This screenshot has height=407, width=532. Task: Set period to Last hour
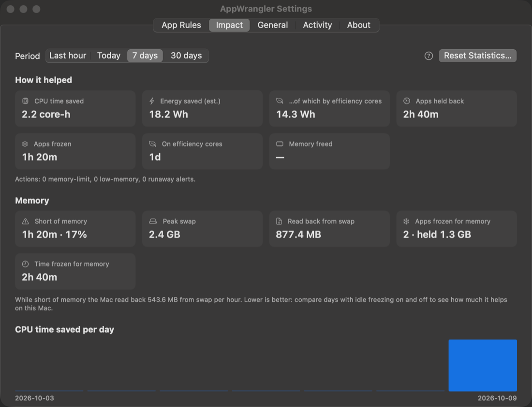point(68,56)
